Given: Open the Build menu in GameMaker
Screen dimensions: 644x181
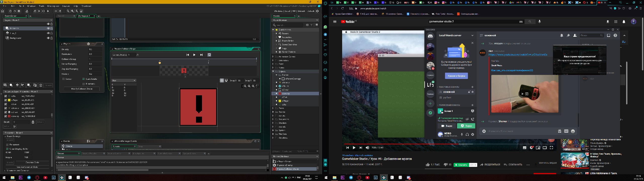Looking at the screenshot, I should point(22,6).
